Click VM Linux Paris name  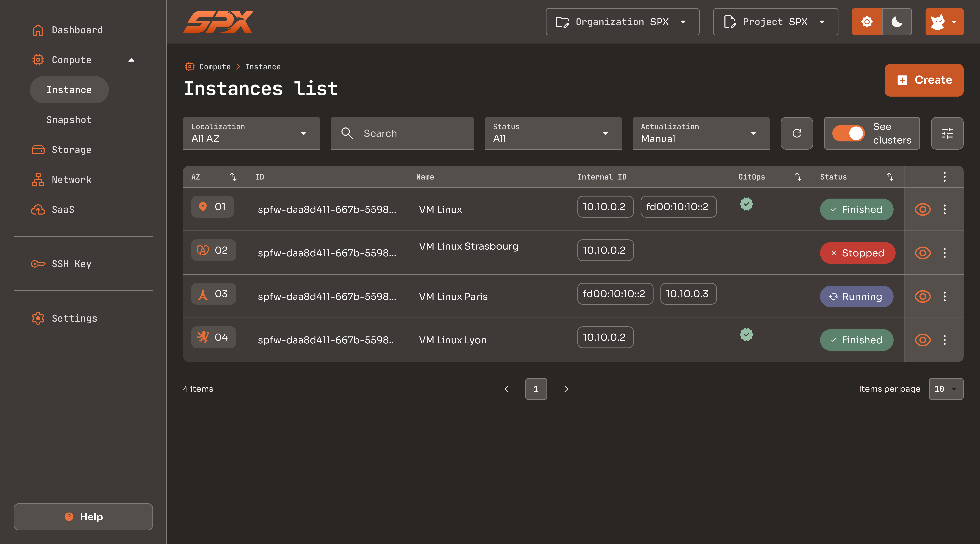pyautogui.click(x=453, y=296)
